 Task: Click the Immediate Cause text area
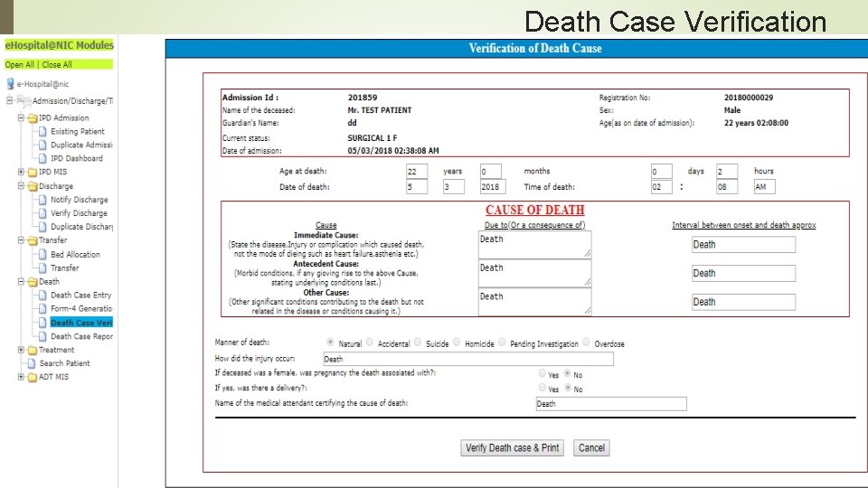point(534,245)
